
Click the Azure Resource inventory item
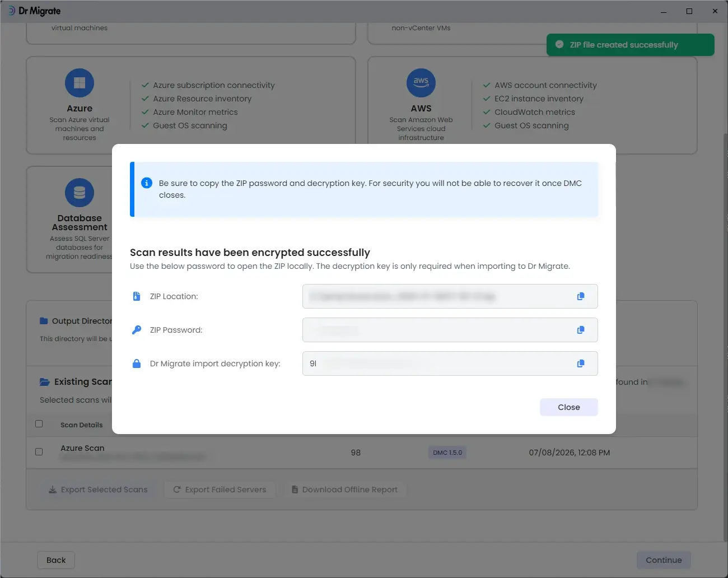(202, 99)
